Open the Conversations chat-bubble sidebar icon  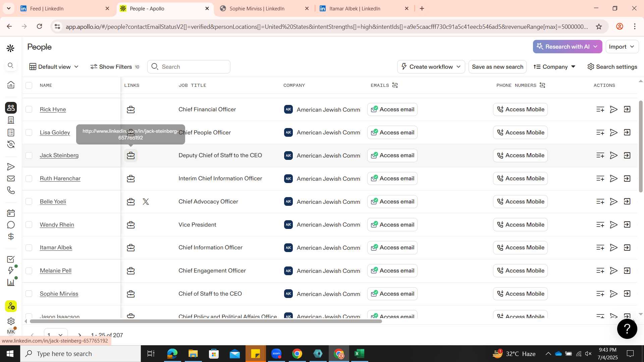click(11, 225)
